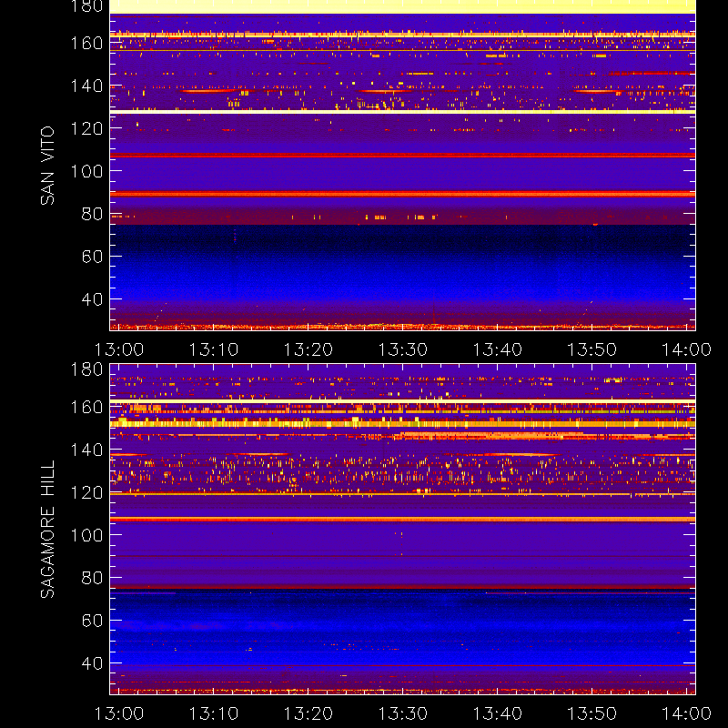Click 13:10 time label under San Vito plot
Screen dimensions: 728x728
pos(214,349)
